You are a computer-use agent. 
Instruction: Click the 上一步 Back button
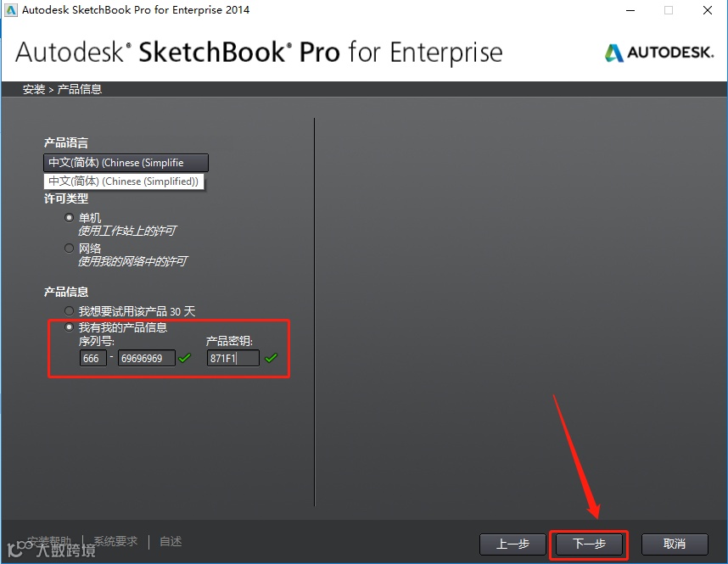(x=512, y=544)
